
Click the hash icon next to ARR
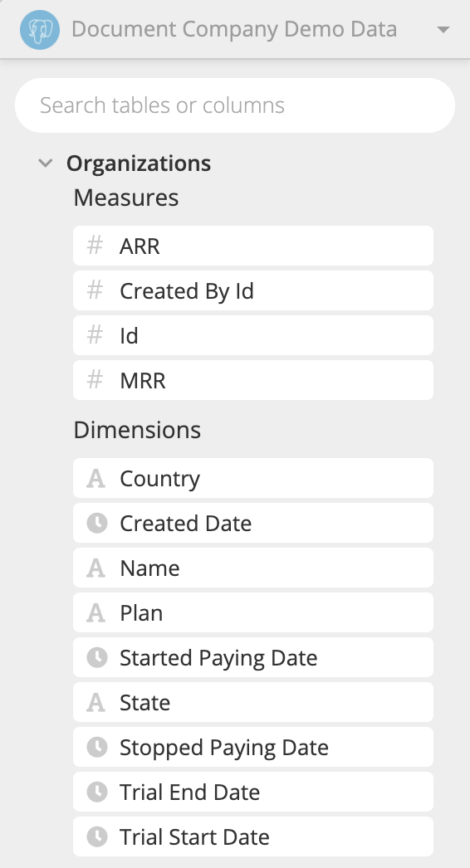95,246
